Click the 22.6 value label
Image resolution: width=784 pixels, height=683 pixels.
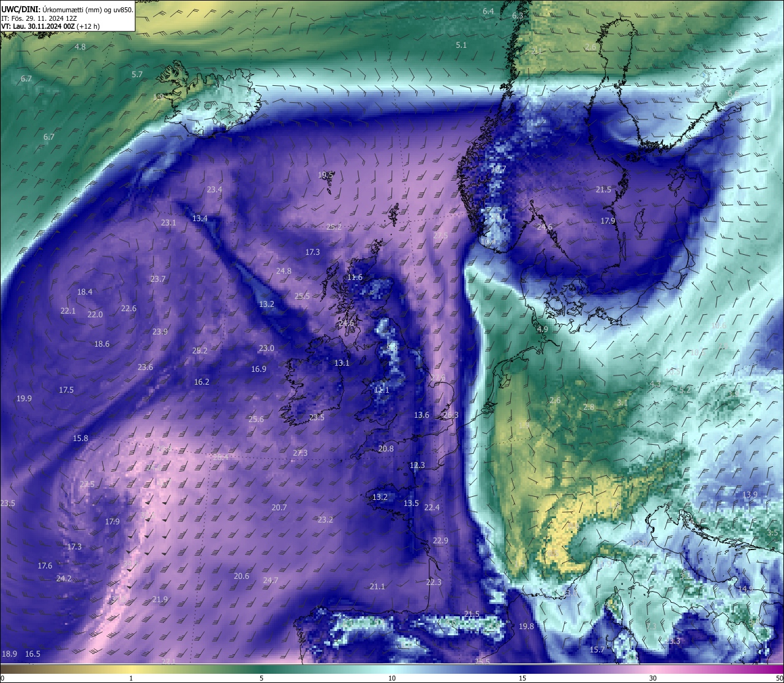129,309
